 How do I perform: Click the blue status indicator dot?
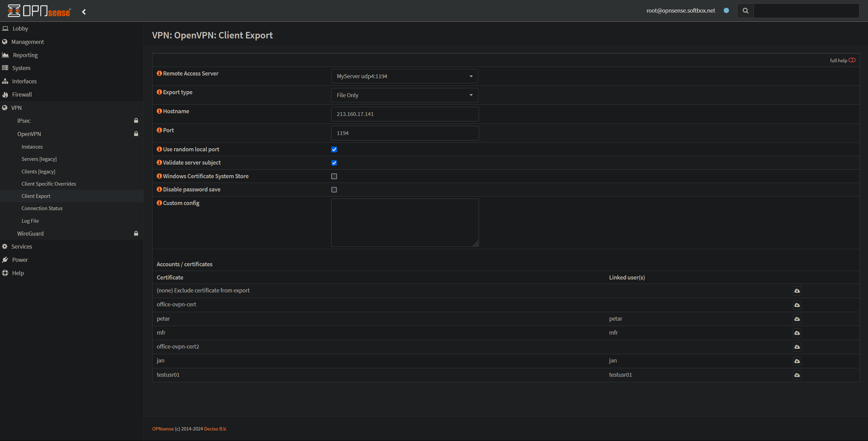(x=726, y=11)
